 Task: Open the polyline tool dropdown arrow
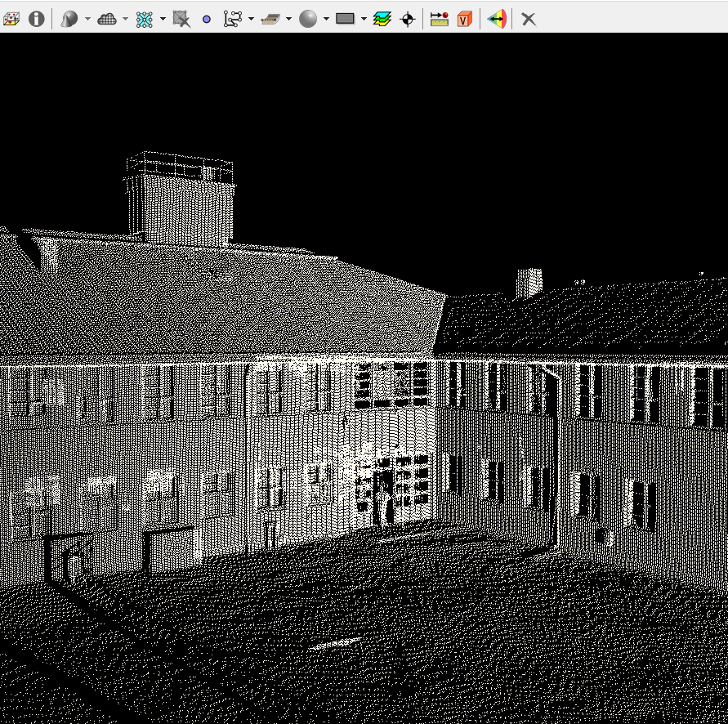250,19
